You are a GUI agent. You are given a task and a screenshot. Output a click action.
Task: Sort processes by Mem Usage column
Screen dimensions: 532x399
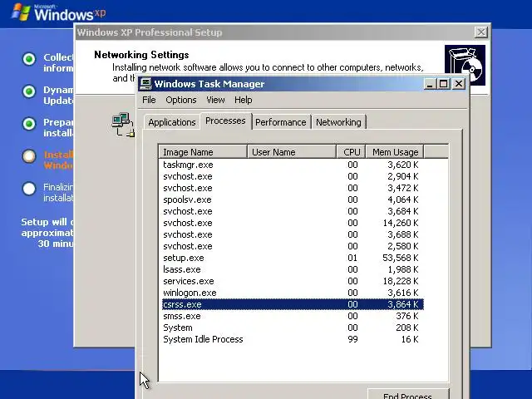[395, 152]
